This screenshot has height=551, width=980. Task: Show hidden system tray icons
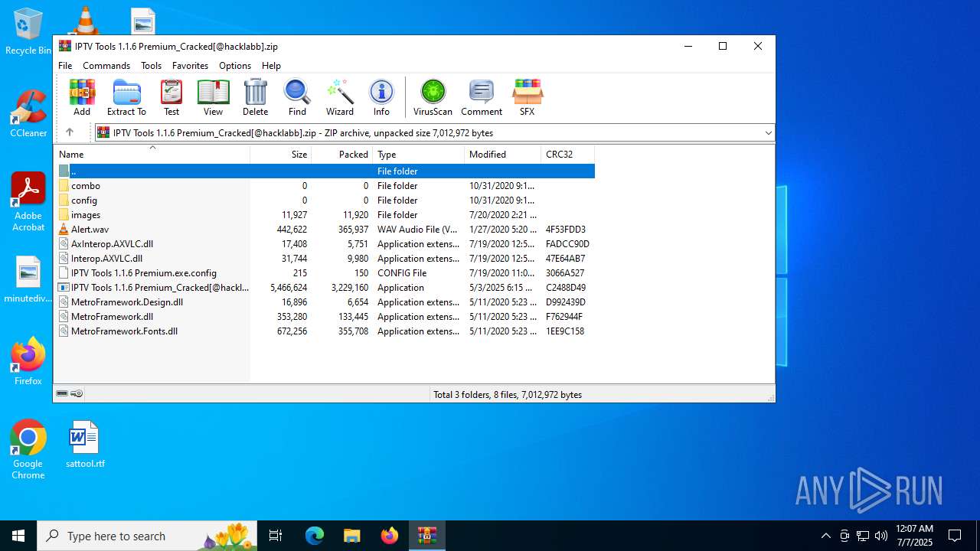825,536
